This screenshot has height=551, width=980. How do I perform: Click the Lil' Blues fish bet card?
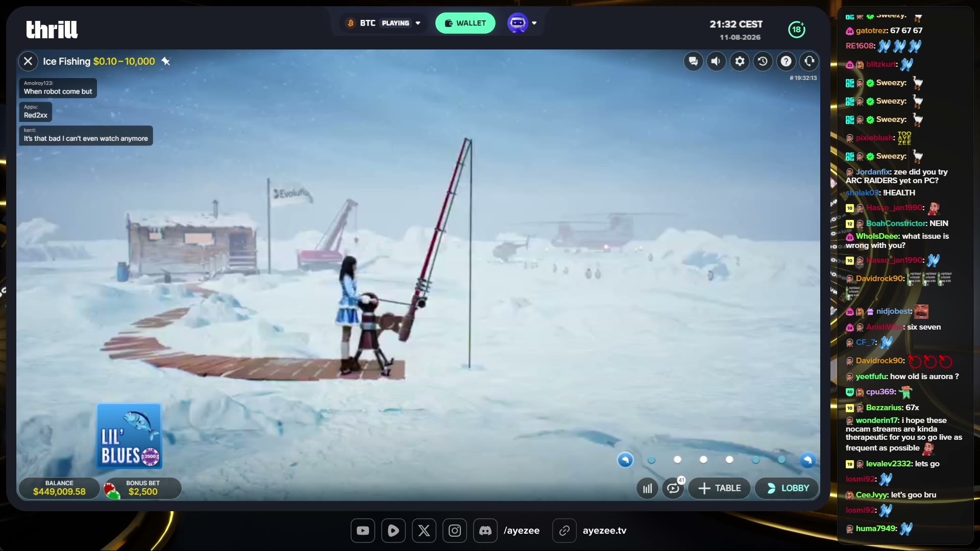129,436
